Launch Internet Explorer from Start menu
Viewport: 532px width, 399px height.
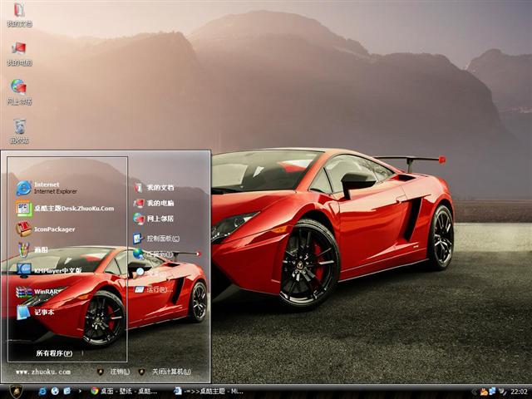coord(47,188)
